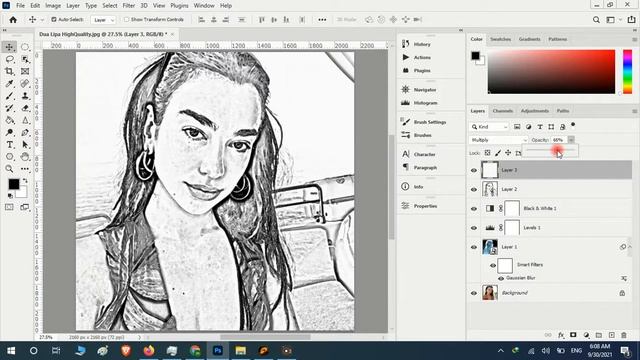
Task: Open the Image menu
Action: point(53,6)
